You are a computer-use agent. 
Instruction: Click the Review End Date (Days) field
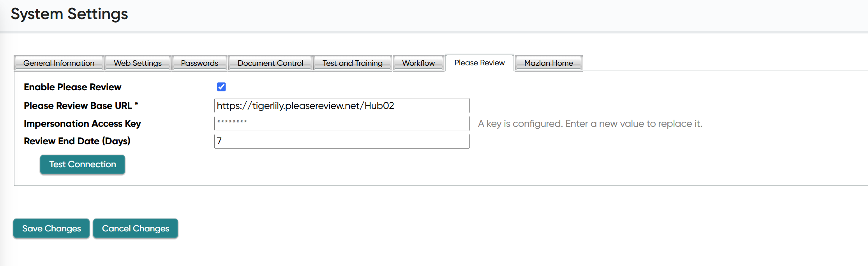pos(342,141)
